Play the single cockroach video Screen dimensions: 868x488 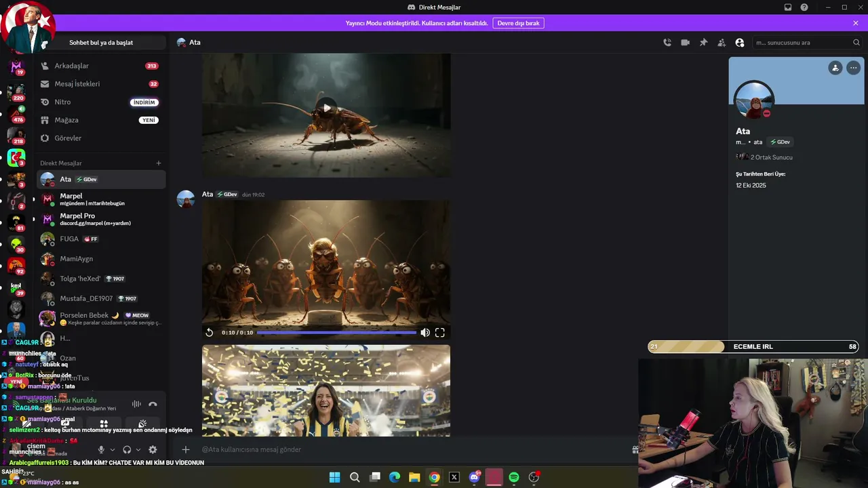(326, 108)
